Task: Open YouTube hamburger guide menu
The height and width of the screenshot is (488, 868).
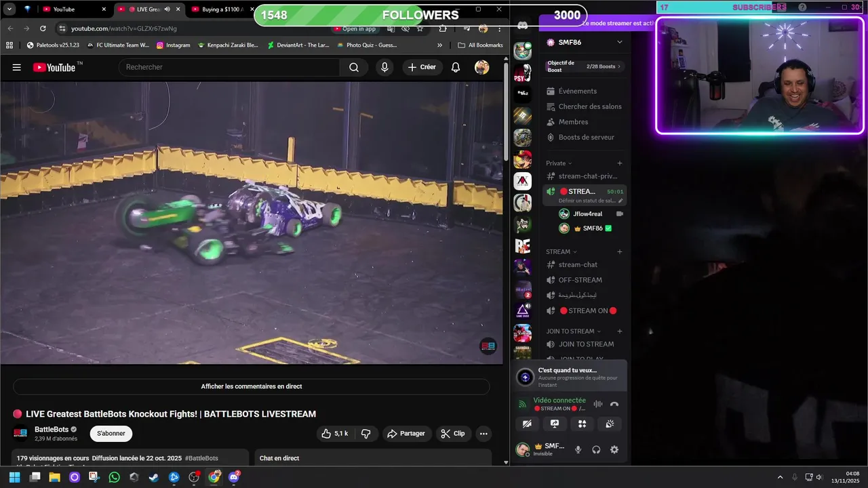Action: (x=17, y=67)
